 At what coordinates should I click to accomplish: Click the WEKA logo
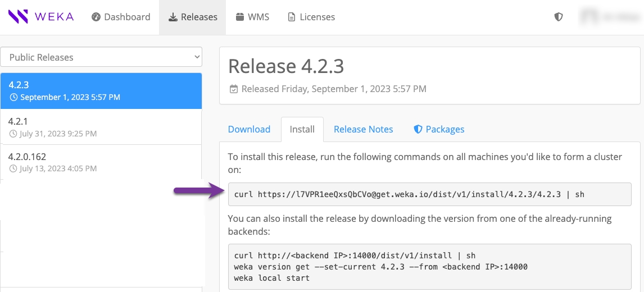click(41, 17)
